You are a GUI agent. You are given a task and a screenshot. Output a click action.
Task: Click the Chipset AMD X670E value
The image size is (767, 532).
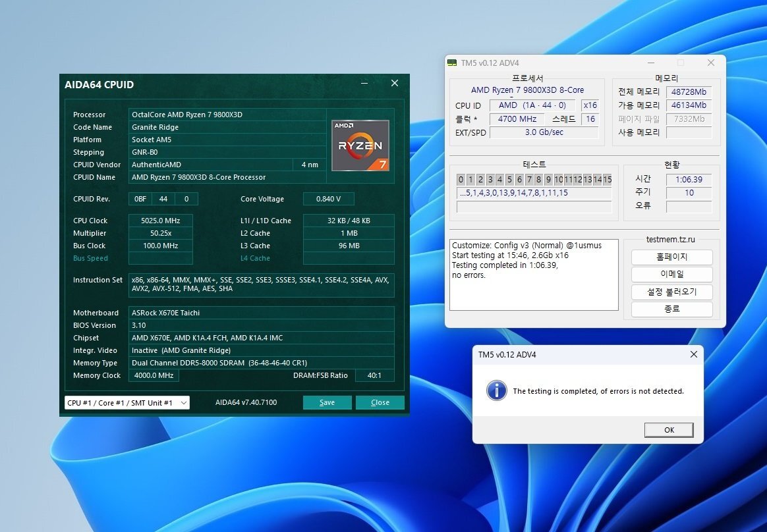(261, 338)
